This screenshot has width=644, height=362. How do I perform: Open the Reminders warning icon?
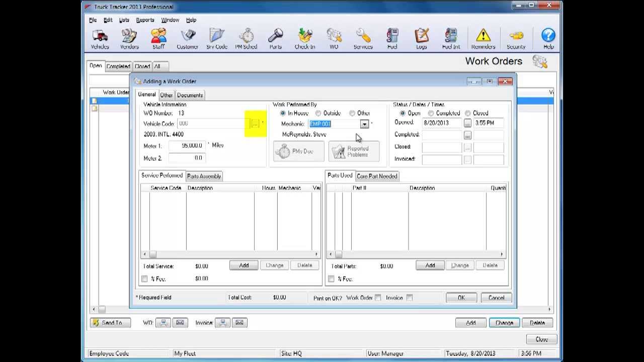point(483,39)
